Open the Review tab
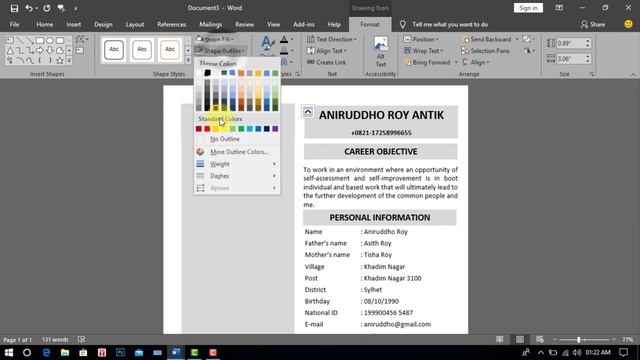 point(244,24)
